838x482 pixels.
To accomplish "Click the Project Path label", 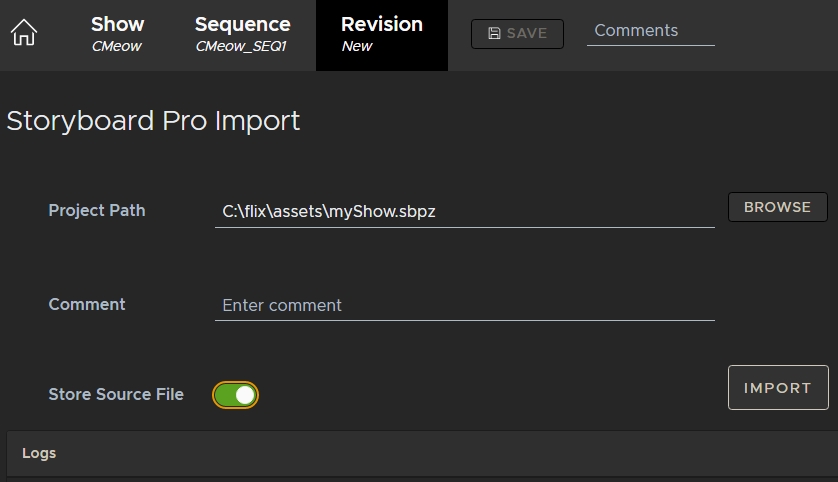I will (x=97, y=210).
